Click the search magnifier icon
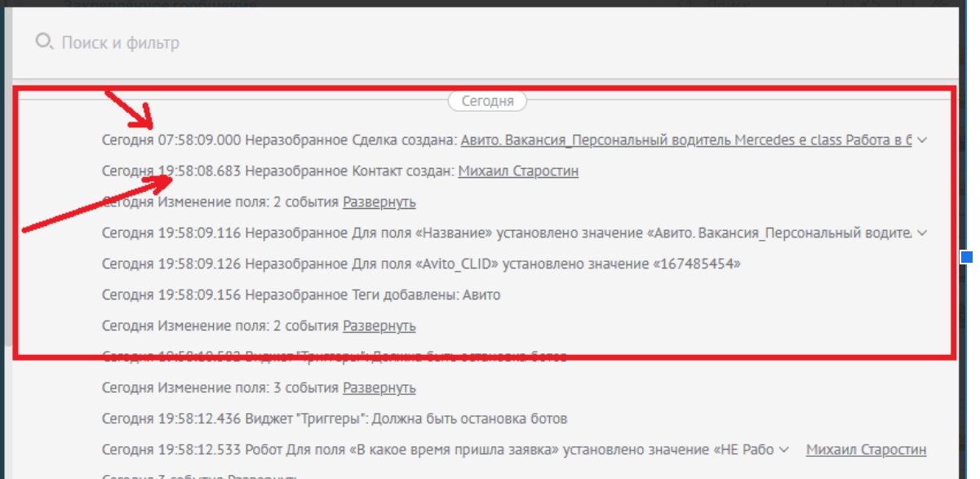The height and width of the screenshot is (479, 980). 44,42
